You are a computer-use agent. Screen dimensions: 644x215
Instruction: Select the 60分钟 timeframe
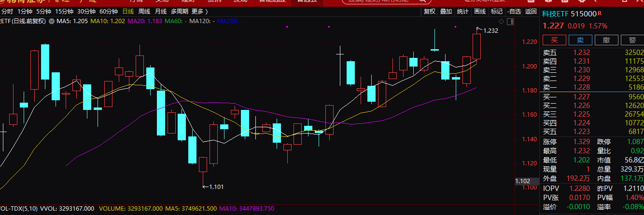109,11
